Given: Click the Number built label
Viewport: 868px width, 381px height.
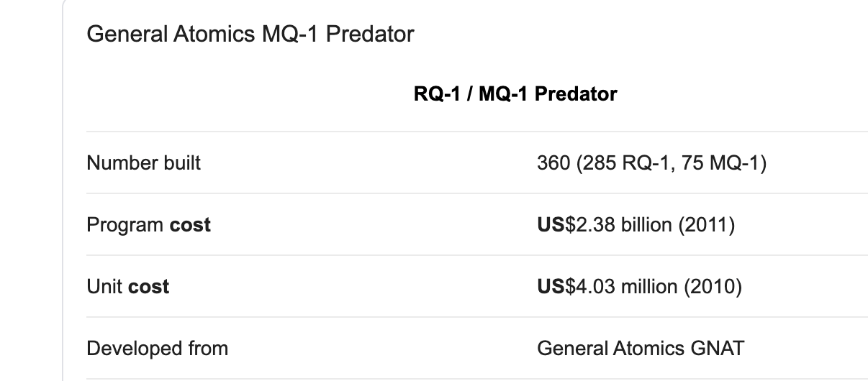Looking at the screenshot, I should [x=143, y=163].
